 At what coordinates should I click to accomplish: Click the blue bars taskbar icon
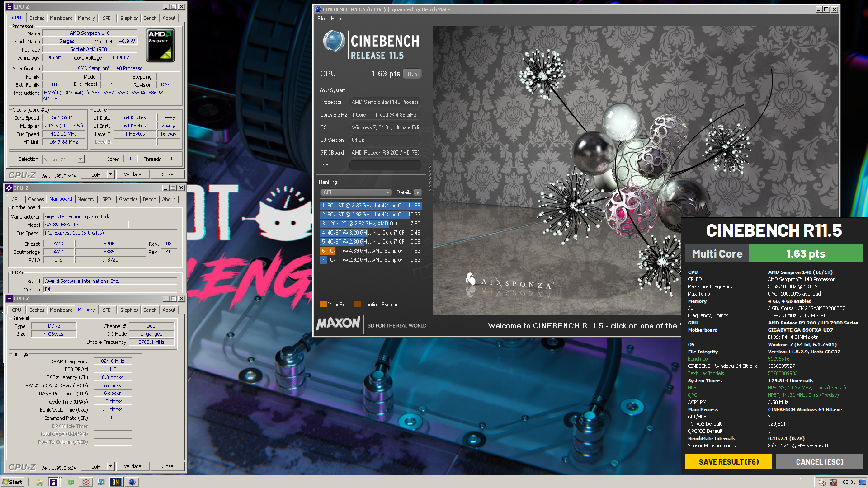coord(101,482)
